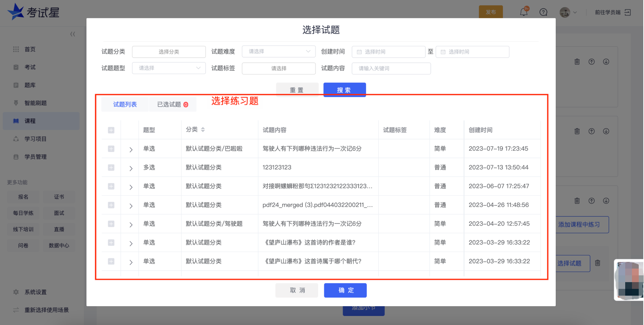The height and width of the screenshot is (325, 644).
Task: Open the 创建时间 start date picker
Action: 388,52
